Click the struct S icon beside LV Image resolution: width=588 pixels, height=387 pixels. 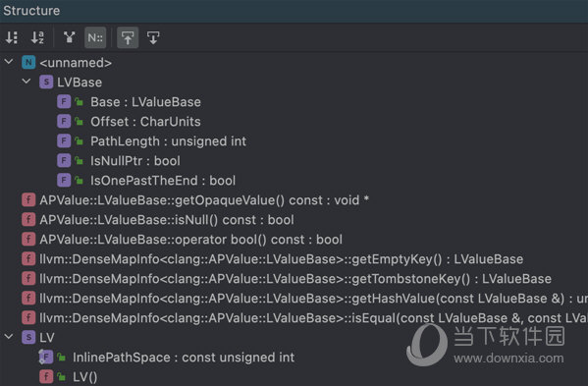[x=28, y=338]
